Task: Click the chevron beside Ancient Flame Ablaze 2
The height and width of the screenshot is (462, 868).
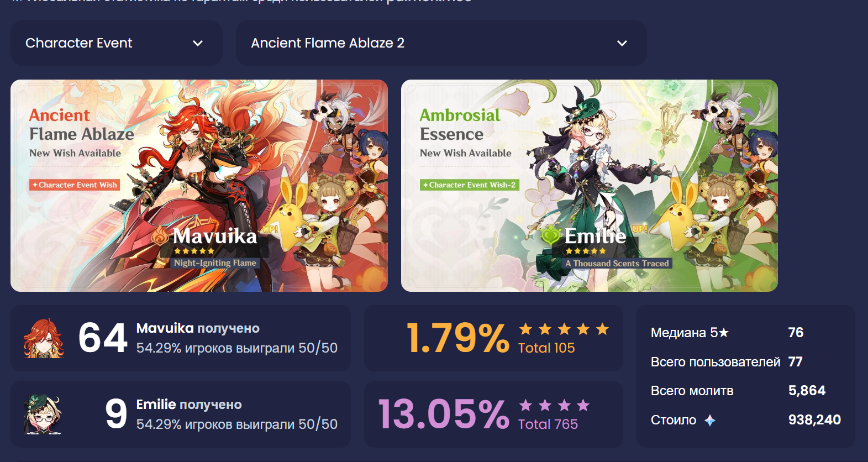Action: [622, 43]
